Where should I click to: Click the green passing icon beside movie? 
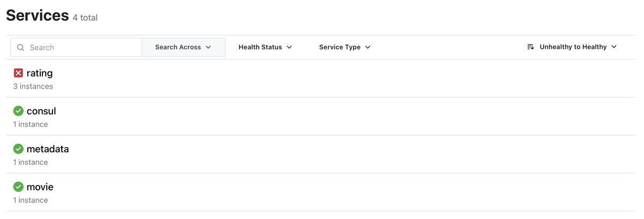coord(18,187)
